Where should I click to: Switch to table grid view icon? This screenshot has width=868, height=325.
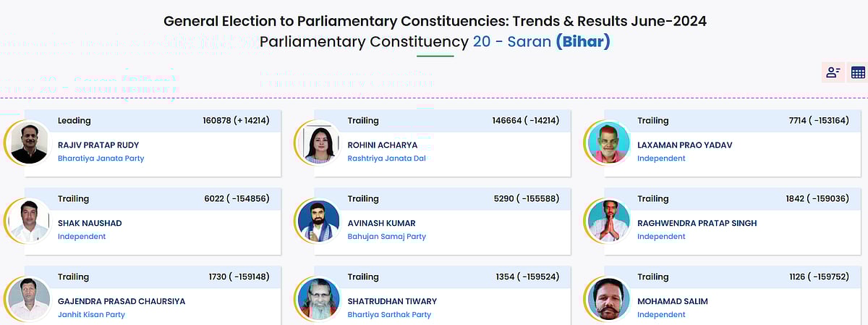[x=858, y=72]
